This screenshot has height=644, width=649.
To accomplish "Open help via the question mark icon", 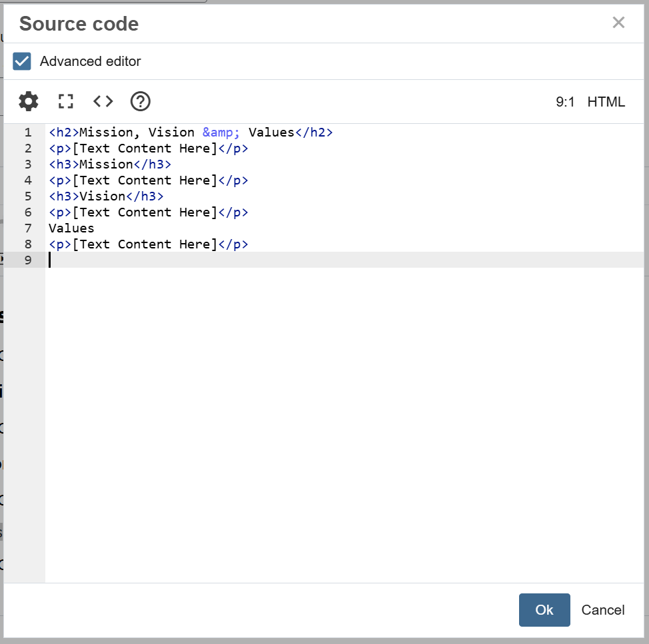I will pos(140,102).
